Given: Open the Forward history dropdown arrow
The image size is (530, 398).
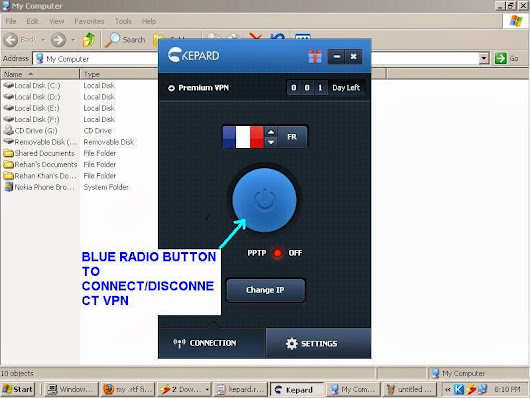Looking at the screenshot, I should (x=73, y=40).
